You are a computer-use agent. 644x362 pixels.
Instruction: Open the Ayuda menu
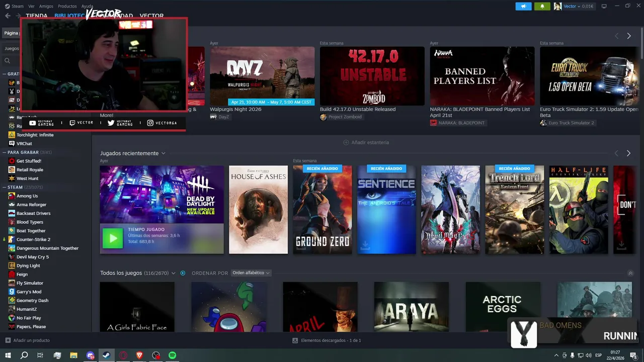87,6
